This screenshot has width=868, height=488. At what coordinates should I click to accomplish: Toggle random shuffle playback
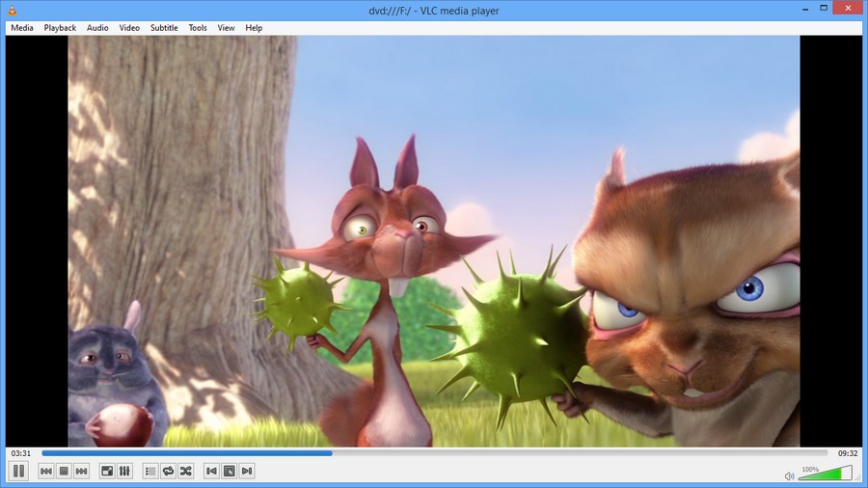[186, 471]
